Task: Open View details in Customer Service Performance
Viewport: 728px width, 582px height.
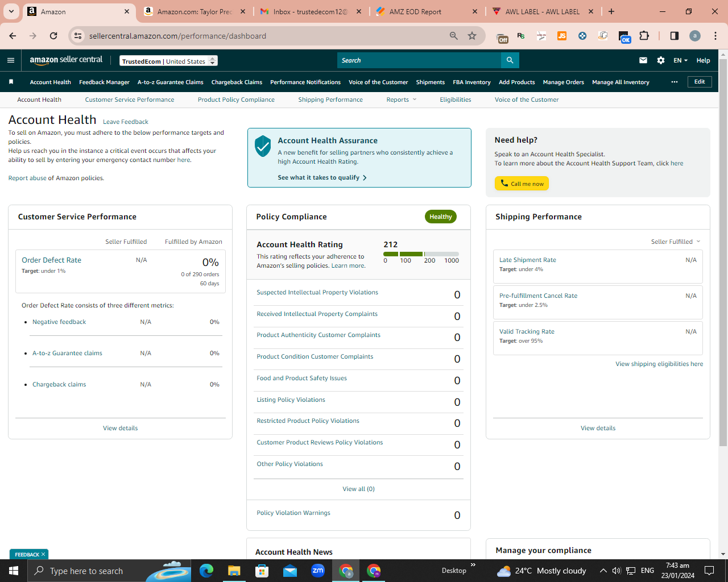Action: pyautogui.click(x=120, y=428)
